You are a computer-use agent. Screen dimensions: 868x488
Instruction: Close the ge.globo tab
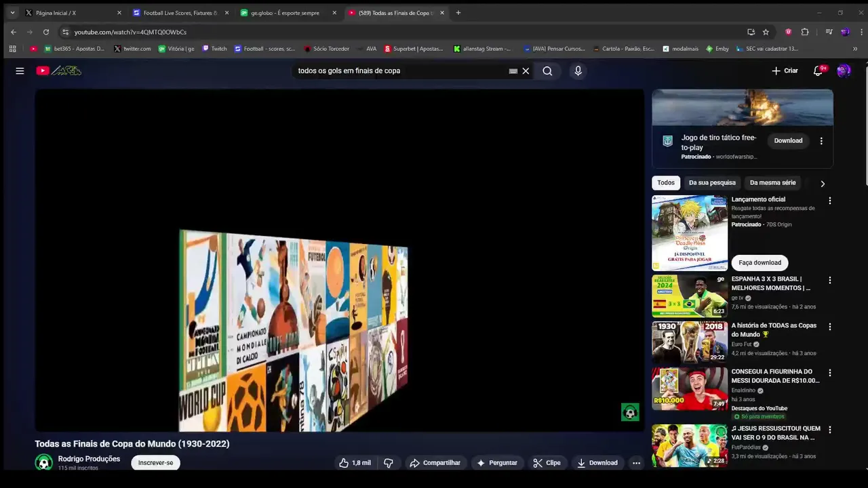point(334,13)
